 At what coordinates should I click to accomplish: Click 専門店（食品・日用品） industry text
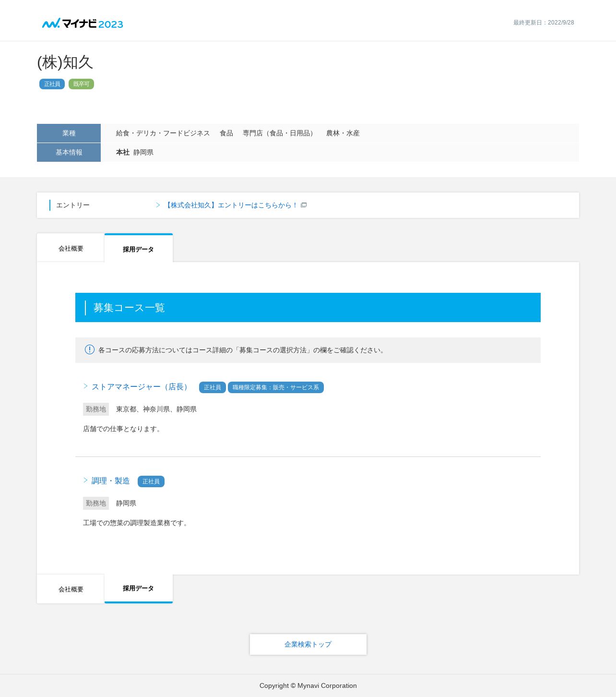tap(279, 133)
